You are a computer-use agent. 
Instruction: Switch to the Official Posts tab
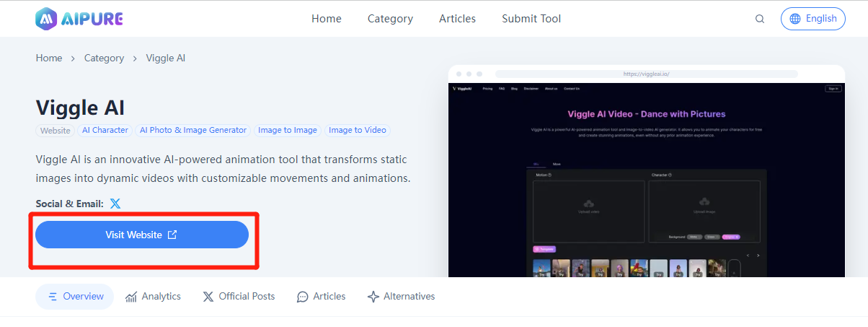click(x=239, y=297)
